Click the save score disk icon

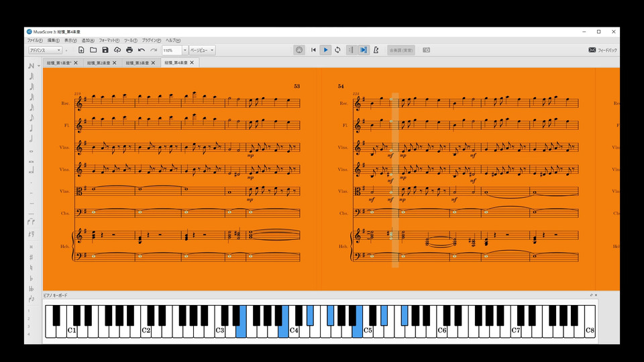[105, 50]
